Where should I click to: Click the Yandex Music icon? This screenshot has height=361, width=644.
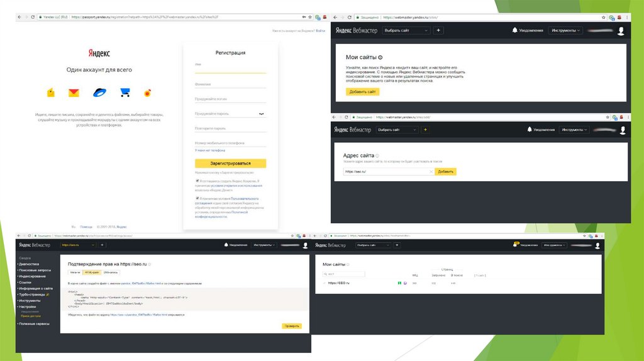147,93
